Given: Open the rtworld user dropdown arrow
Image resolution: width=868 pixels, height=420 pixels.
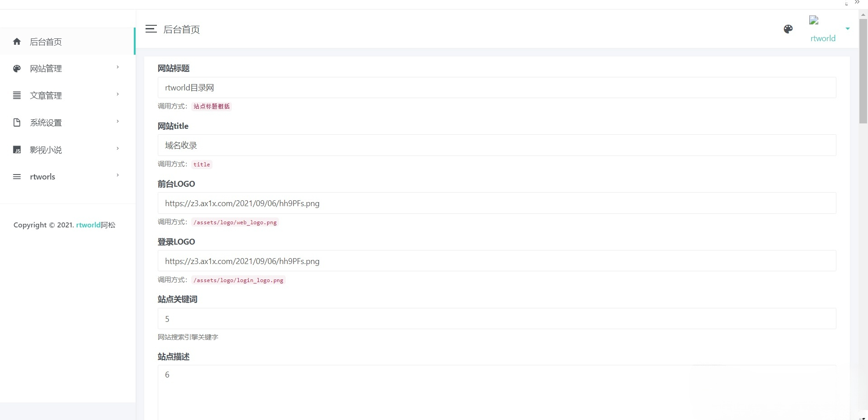Looking at the screenshot, I should (849, 28).
